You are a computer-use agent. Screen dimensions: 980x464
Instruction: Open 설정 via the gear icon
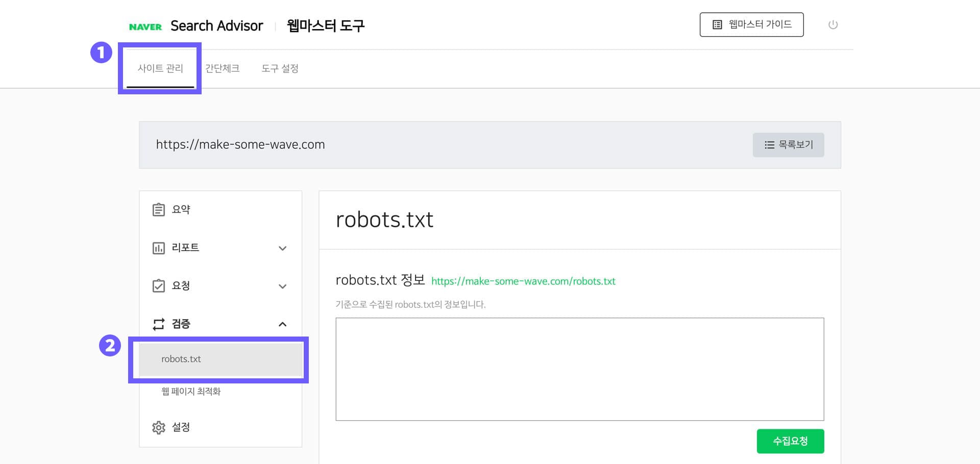click(159, 427)
